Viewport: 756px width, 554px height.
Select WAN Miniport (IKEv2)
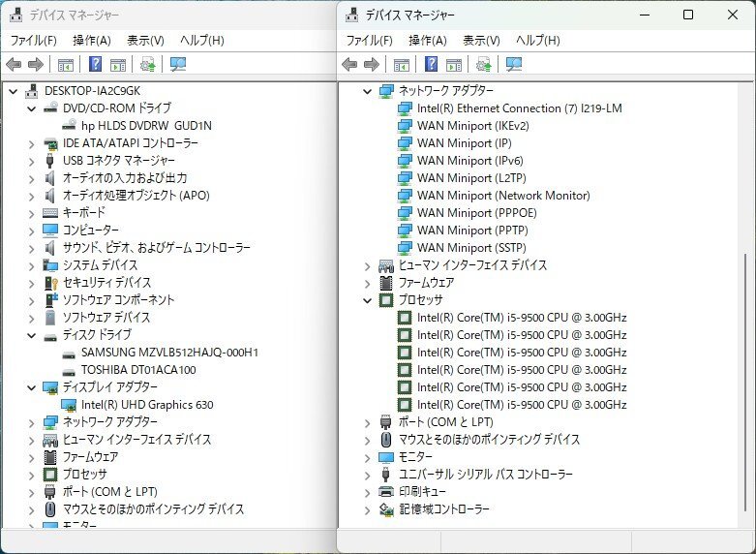473,126
